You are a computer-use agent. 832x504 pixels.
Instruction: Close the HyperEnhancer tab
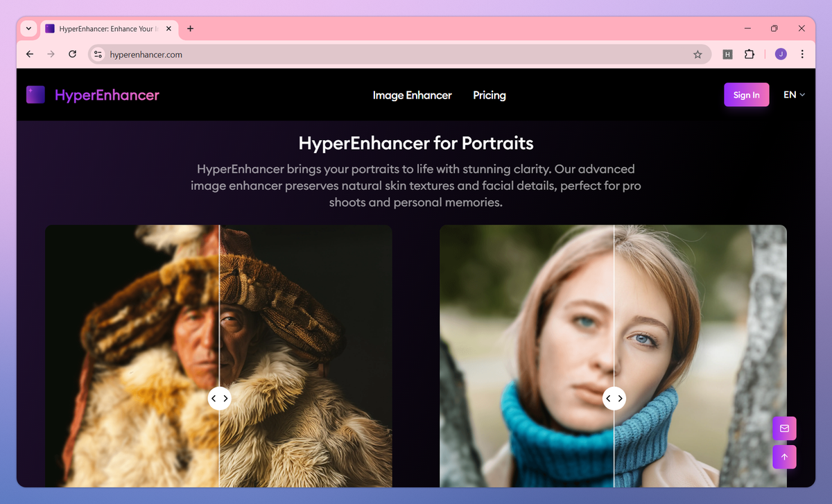[168, 28]
